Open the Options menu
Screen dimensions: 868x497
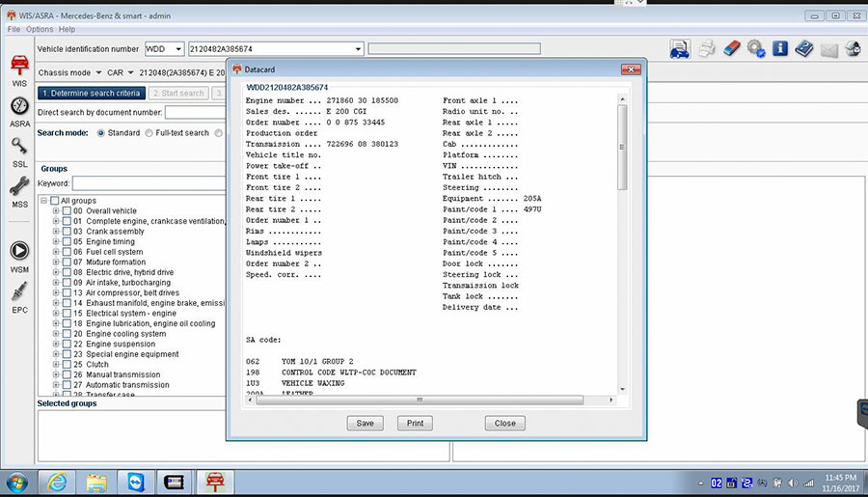(x=40, y=30)
